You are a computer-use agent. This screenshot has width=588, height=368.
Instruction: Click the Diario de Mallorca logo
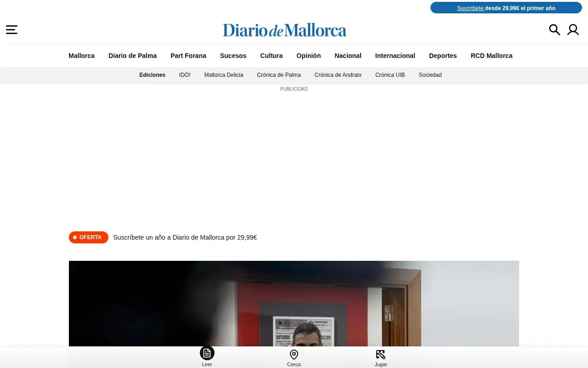click(x=285, y=30)
